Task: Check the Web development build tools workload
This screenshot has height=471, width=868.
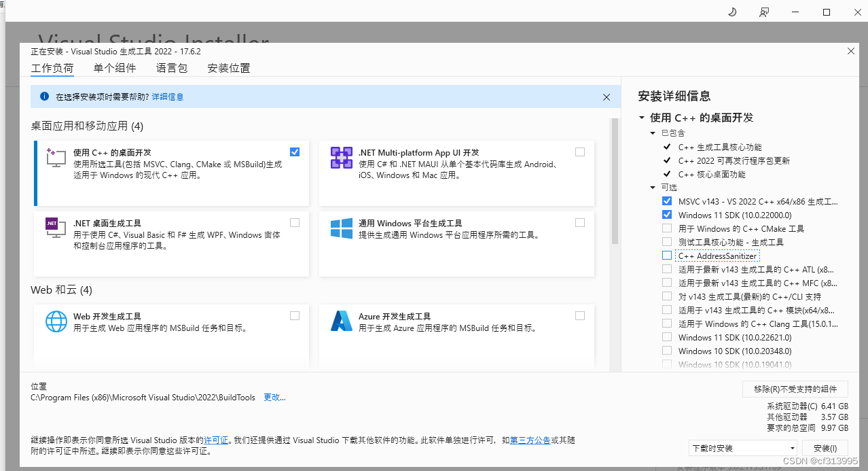Action: [x=294, y=315]
